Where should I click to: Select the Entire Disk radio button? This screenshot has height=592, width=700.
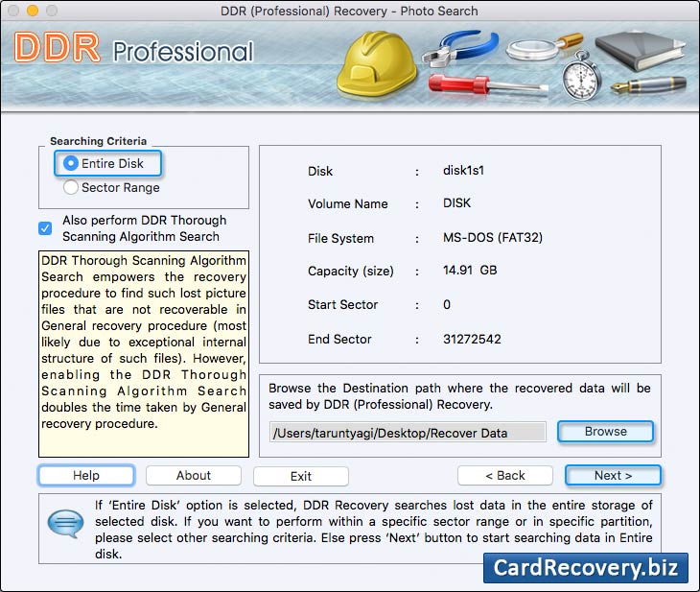tap(71, 163)
